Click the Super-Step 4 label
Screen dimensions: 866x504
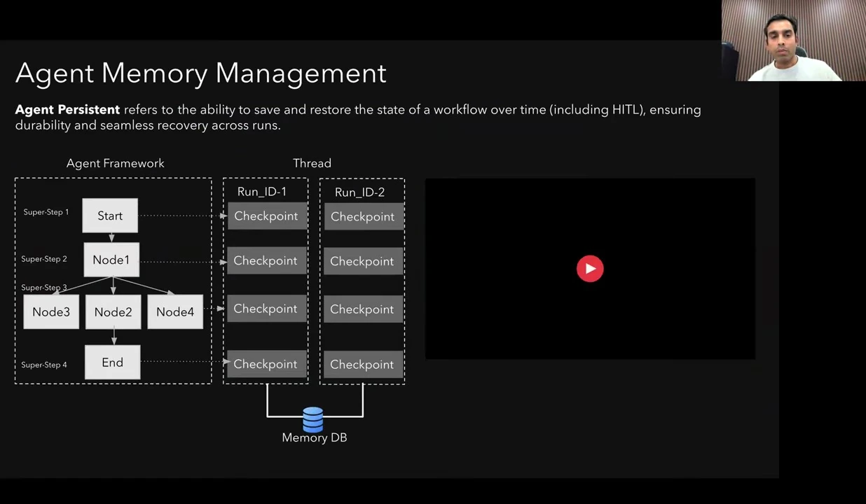(44, 365)
